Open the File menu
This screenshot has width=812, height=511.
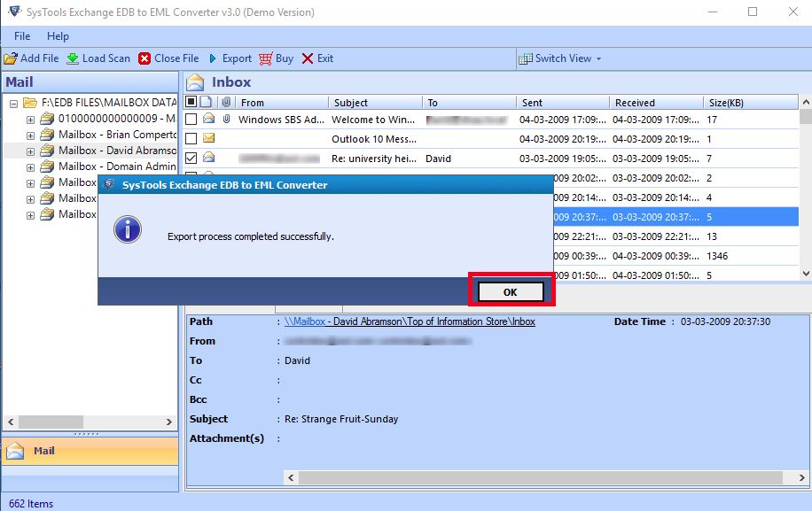point(22,36)
